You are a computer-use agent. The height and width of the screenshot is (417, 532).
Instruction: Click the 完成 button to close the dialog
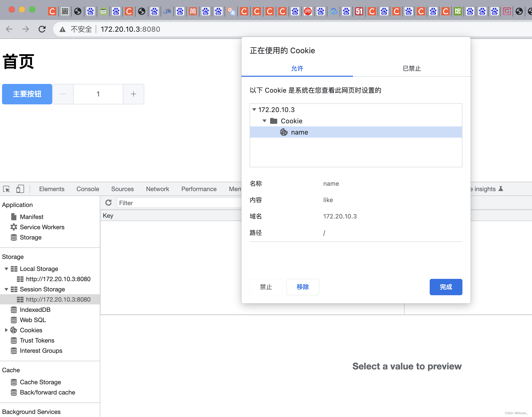(x=446, y=287)
